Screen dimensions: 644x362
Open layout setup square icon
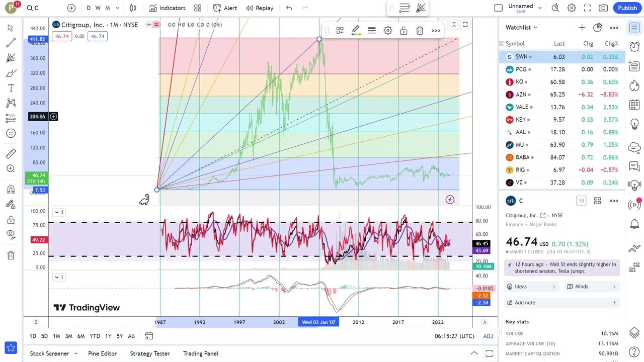[x=498, y=8]
